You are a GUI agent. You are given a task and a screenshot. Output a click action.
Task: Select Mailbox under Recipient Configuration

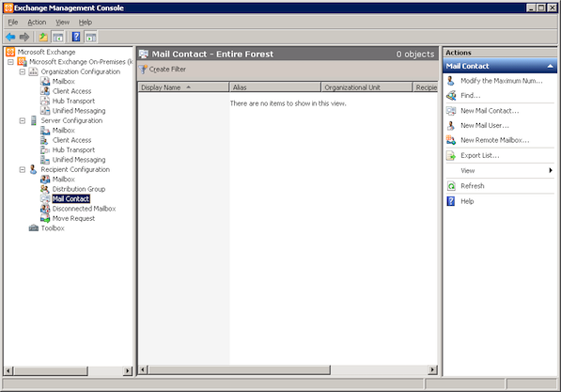click(x=64, y=179)
